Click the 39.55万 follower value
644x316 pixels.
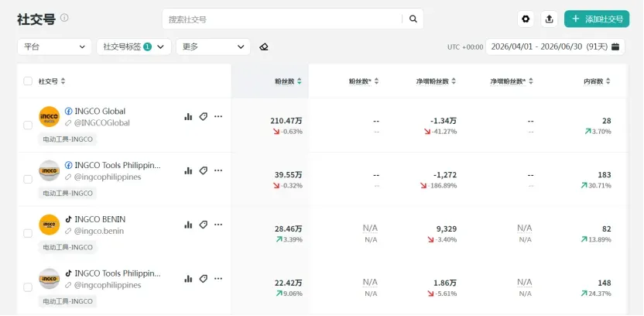click(x=288, y=174)
